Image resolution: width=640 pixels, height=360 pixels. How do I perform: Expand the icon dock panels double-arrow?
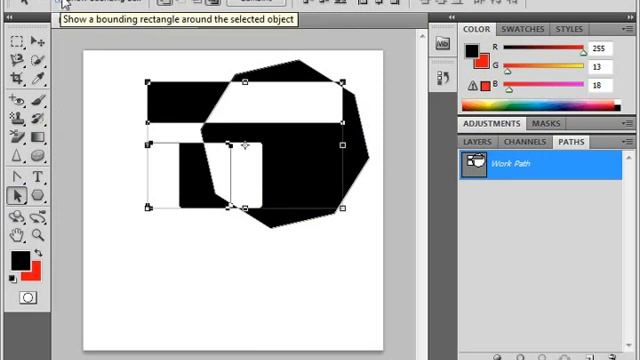coord(452,17)
